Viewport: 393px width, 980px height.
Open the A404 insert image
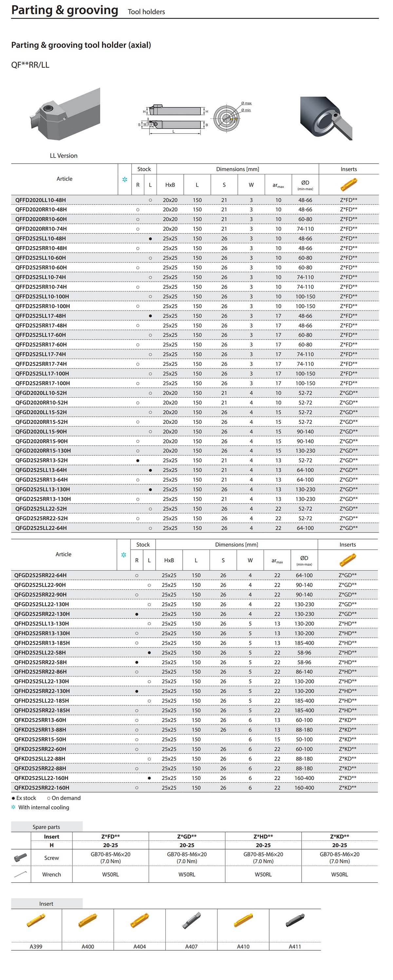pos(140,921)
